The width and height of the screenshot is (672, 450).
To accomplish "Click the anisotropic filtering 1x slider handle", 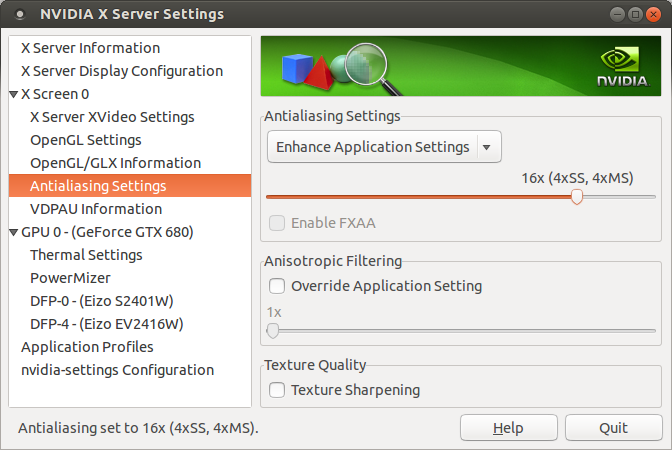I will click(273, 331).
